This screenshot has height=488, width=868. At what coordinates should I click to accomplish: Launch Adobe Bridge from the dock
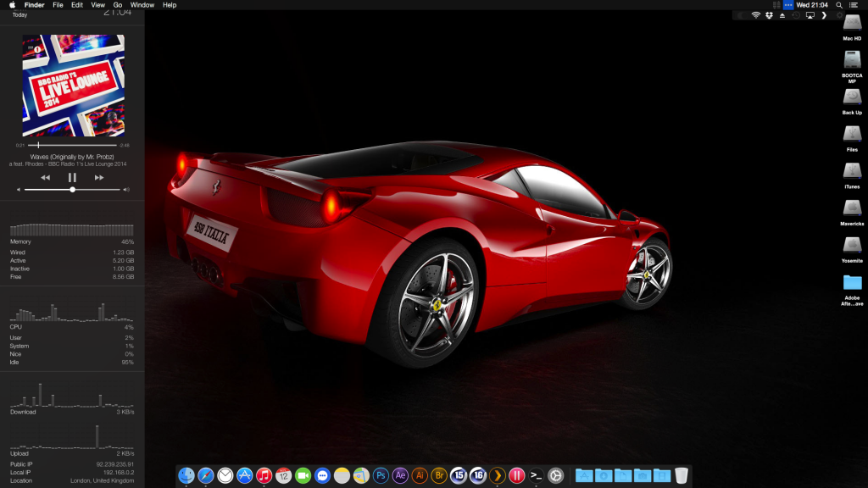439,476
